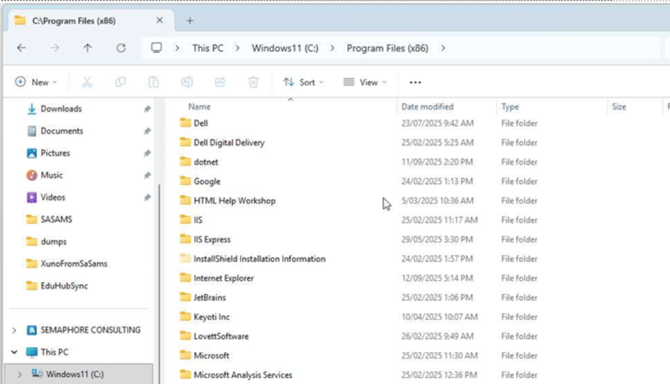Image resolution: width=670 pixels, height=384 pixels.
Task: Close the C:\Program Files (x86) tab
Action: point(159,21)
